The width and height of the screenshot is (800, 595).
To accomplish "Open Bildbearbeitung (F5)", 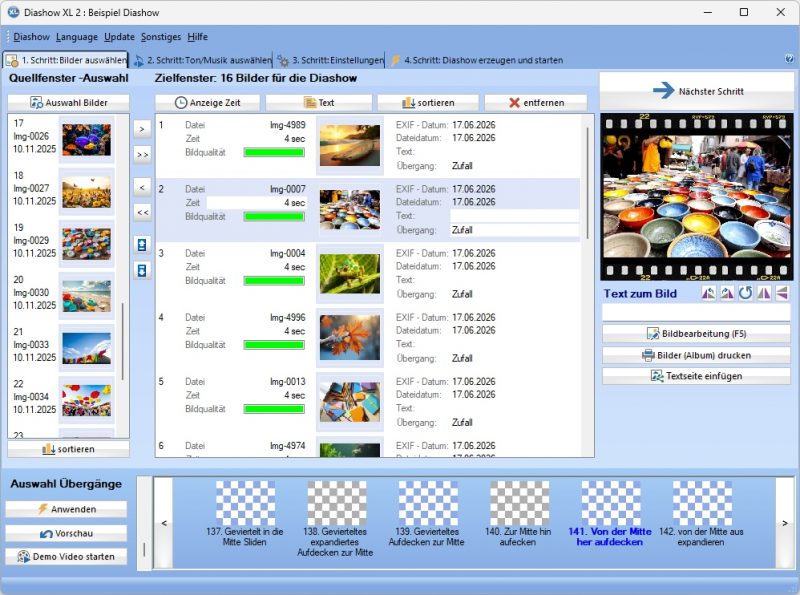I will point(696,334).
